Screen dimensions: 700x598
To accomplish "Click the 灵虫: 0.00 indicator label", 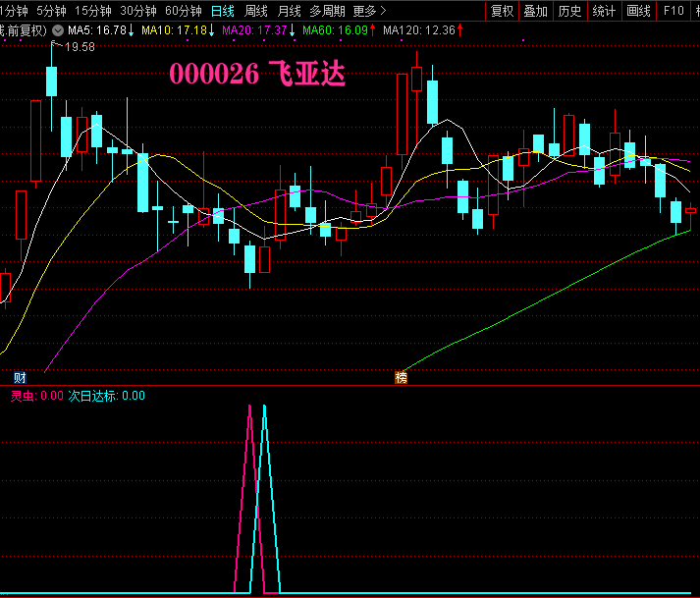I will click(37, 396).
